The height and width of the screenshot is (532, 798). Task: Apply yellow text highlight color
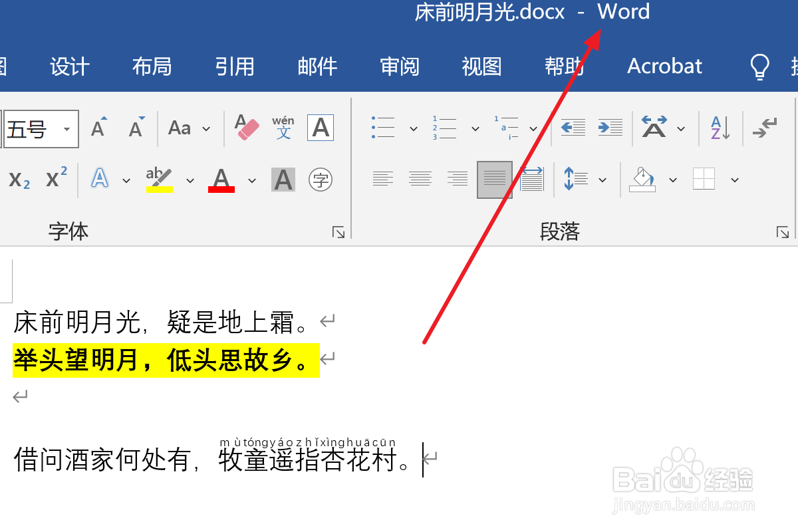coord(158,180)
